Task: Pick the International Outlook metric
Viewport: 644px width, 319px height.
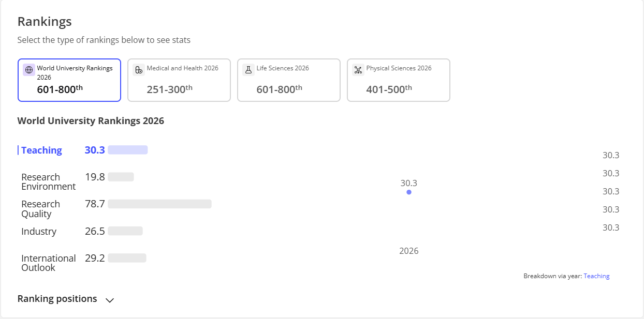Action: (x=48, y=263)
